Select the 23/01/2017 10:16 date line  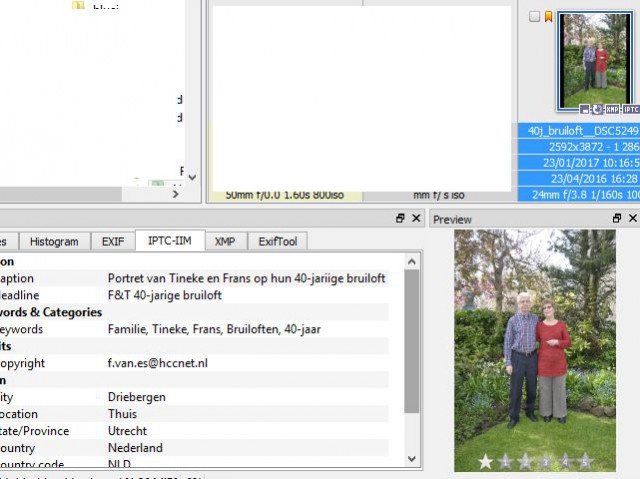591,163
